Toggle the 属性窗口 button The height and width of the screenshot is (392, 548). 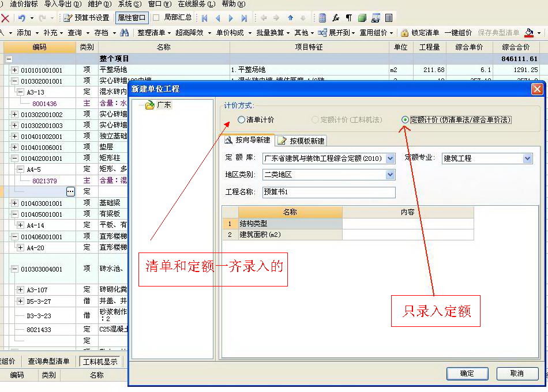click(x=132, y=18)
